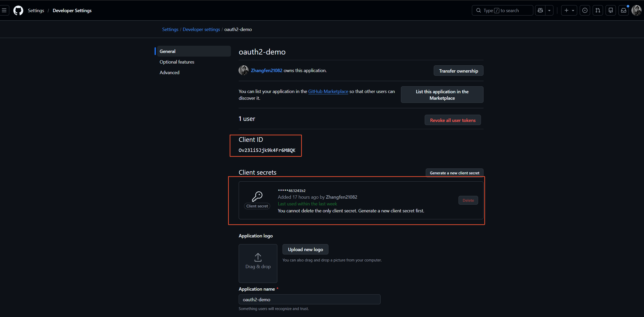644x317 pixels.
Task: Click the search bar in header
Action: point(502,10)
